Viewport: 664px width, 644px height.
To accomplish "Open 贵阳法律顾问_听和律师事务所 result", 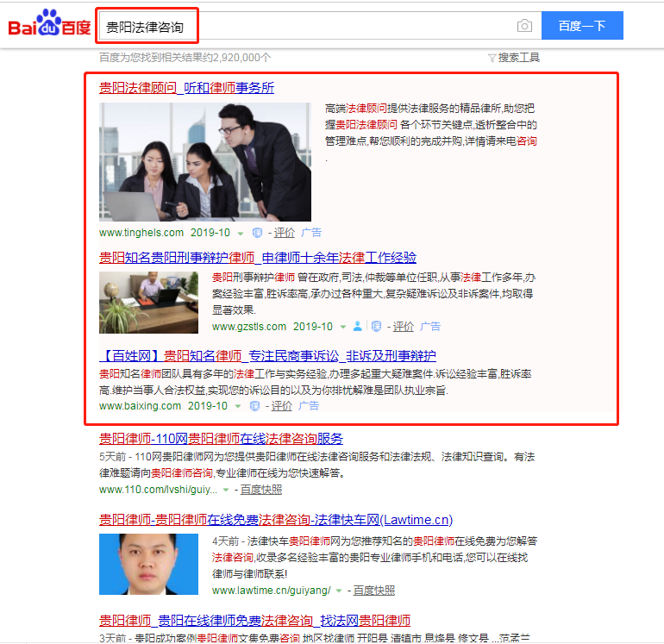I will tap(186, 87).
